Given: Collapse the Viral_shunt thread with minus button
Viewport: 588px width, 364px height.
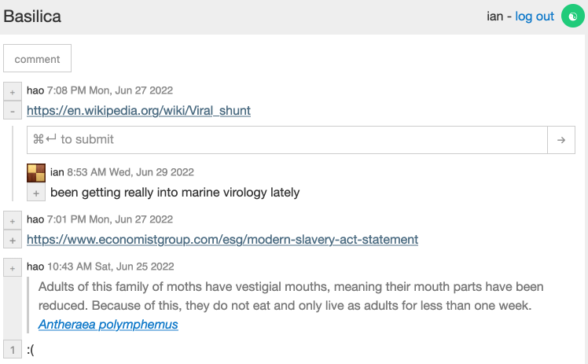Looking at the screenshot, I should [13, 111].
